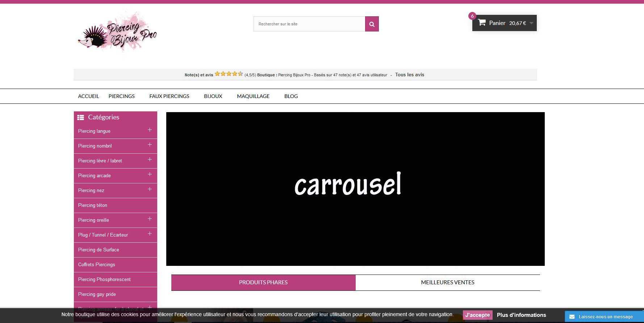Screen dimensions: 644x323
Task: Expand Piercing nez subcategories
Action: tap(150, 189)
